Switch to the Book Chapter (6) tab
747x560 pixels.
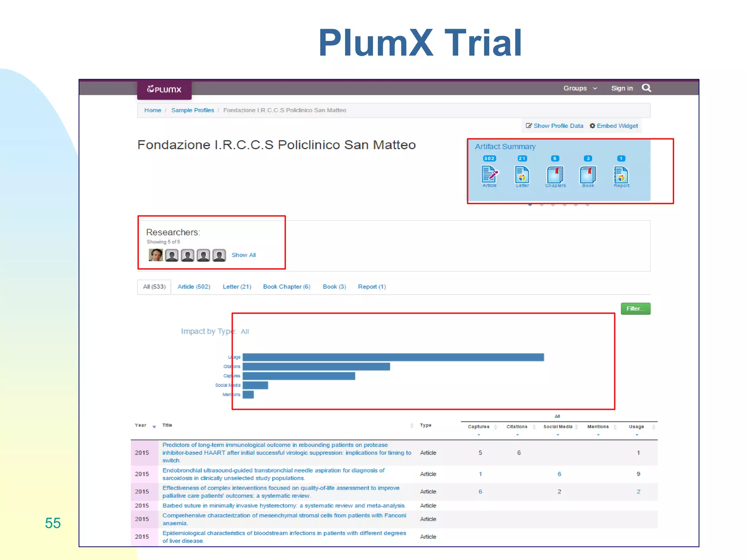pos(287,287)
